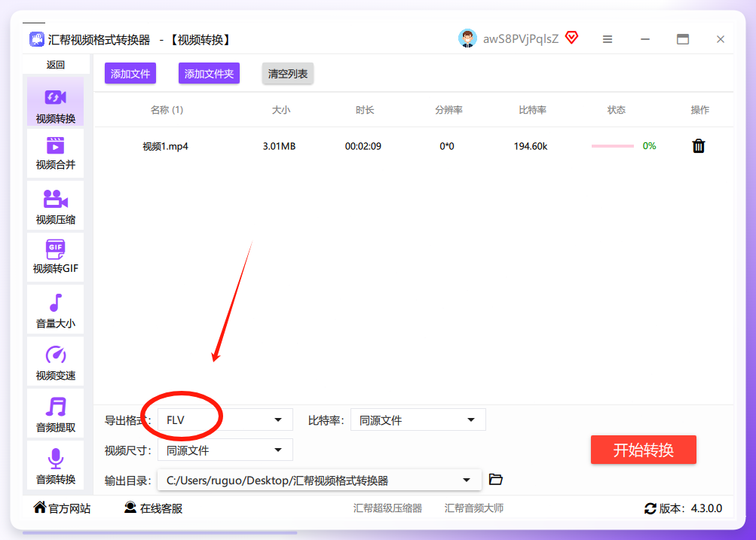Click the 在线客服 headset icon
Viewport: 756px width, 540px height.
130,508
